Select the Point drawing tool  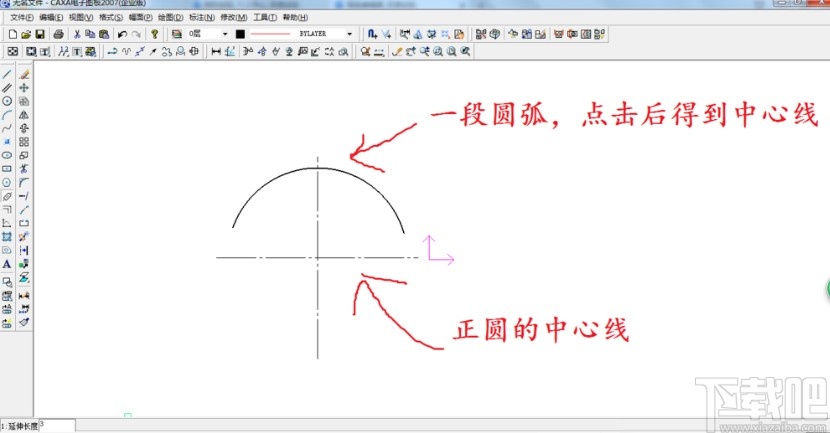(x=7, y=142)
